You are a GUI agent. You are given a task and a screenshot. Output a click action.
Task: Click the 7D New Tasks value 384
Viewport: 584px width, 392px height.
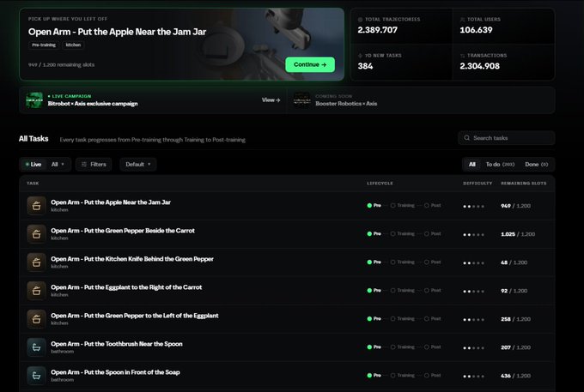(365, 66)
